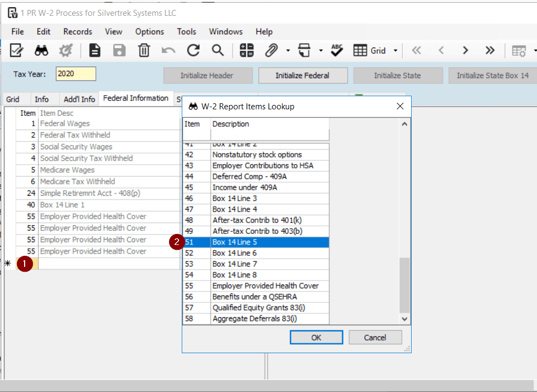Click the Grid view table icon
The image size is (537, 392).
(x=360, y=51)
